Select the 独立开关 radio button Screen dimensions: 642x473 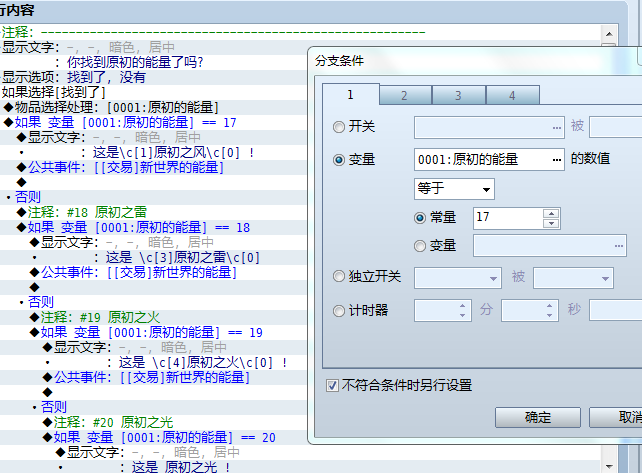339,276
